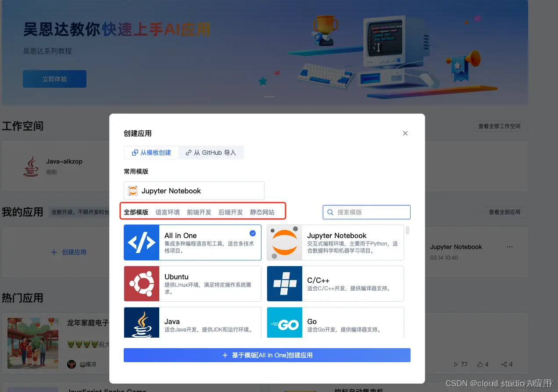The width and height of the screenshot is (558, 392).
Task: Click 立即体验 on the banner
Action: click(x=54, y=79)
